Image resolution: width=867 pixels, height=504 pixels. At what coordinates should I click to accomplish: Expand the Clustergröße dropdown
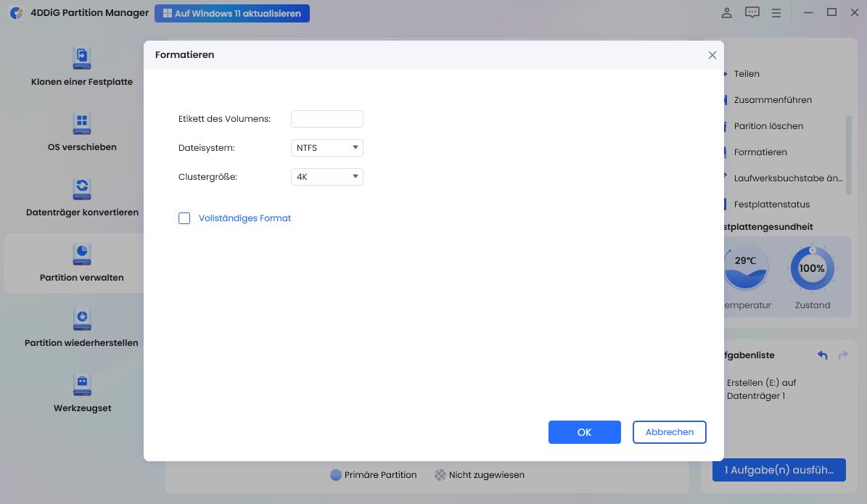point(326,176)
